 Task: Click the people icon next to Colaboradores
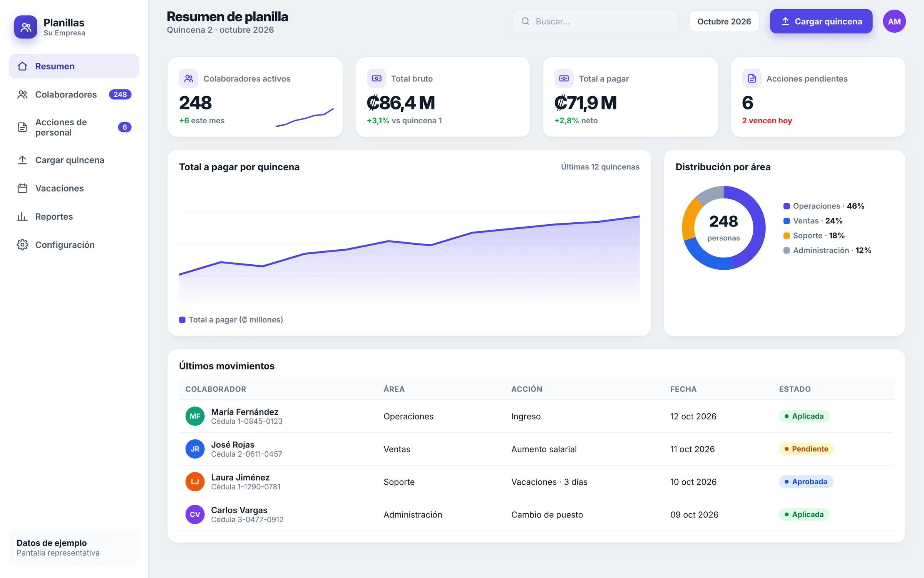pos(22,94)
